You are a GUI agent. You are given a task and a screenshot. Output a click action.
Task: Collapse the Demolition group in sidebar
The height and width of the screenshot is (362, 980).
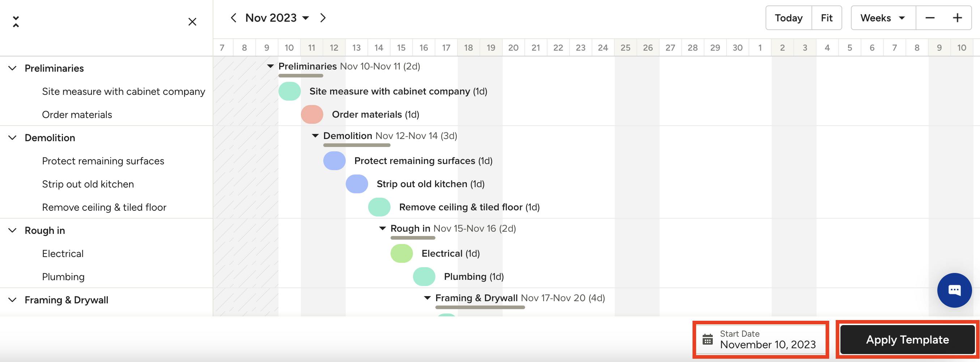pos(13,138)
